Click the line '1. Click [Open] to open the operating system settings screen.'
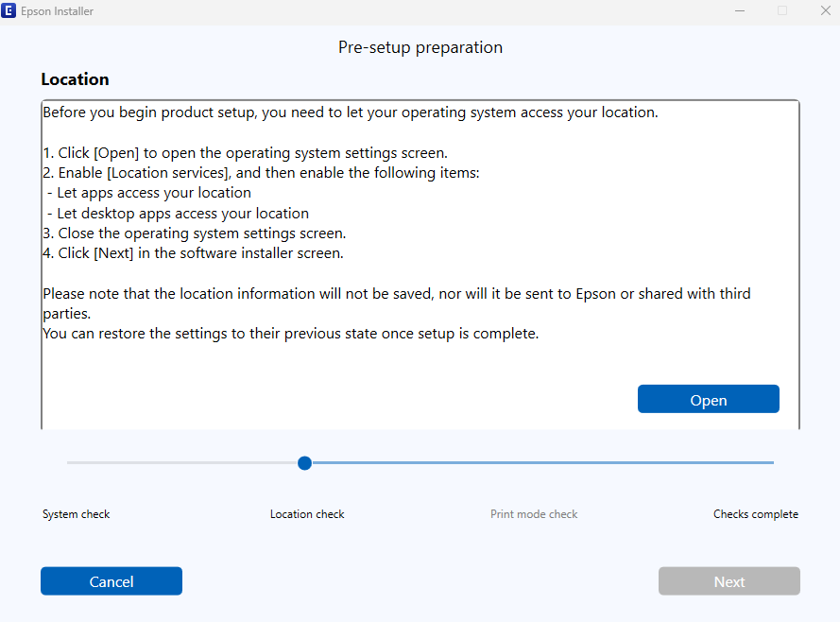 [x=246, y=153]
